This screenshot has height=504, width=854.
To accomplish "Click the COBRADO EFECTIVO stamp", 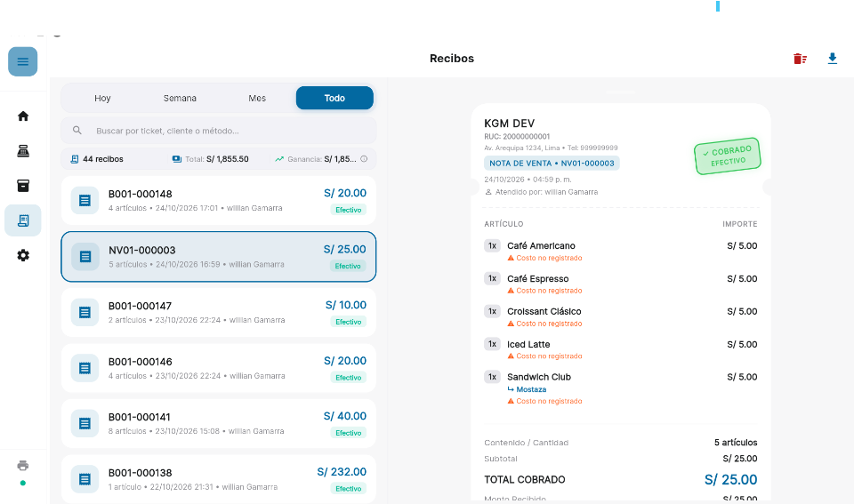I will click(x=727, y=156).
